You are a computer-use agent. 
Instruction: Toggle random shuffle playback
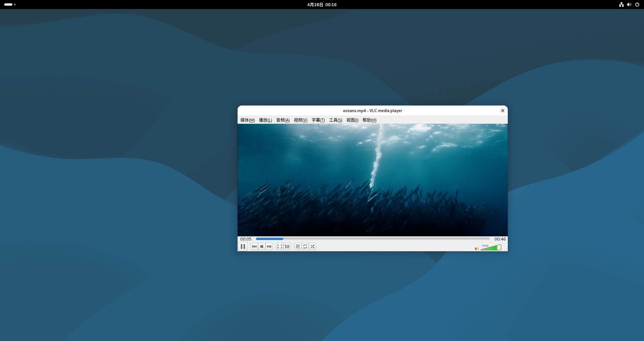point(312,246)
